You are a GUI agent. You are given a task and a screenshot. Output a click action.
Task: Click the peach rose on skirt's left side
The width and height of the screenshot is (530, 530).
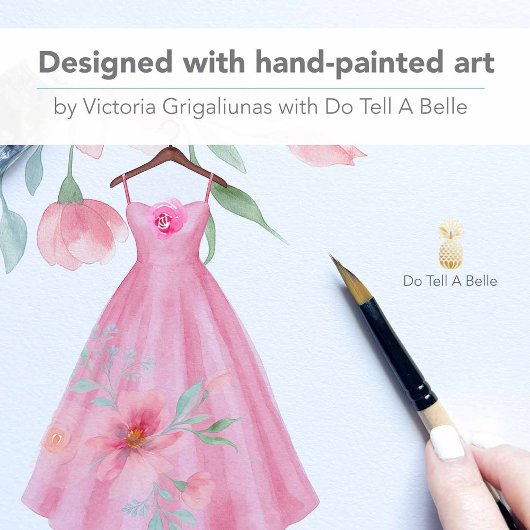56,439
